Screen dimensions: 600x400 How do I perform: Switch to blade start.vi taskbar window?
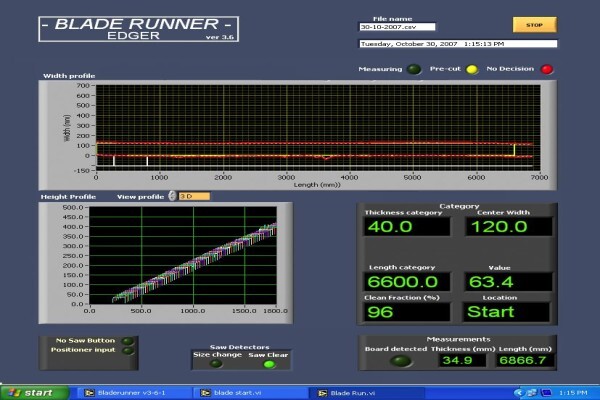click(x=251, y=393)
